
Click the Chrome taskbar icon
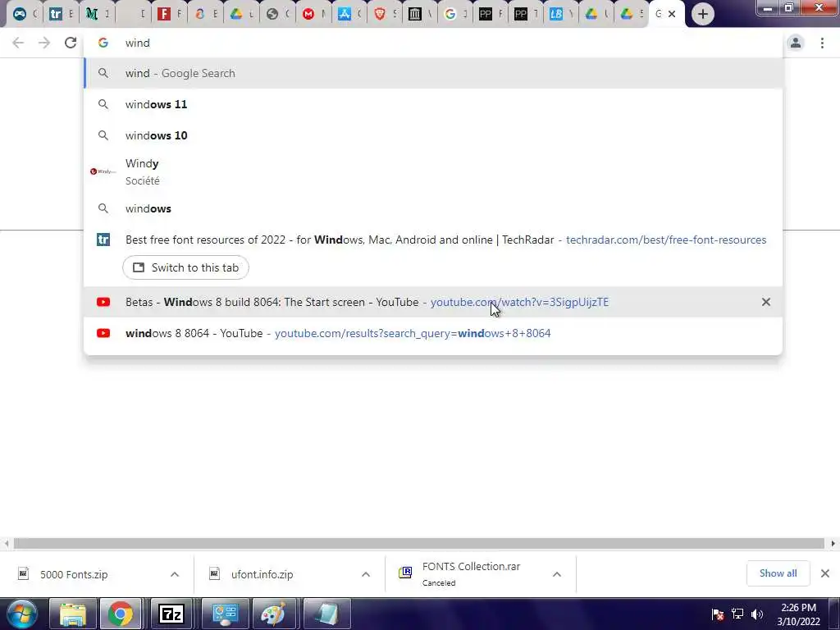tap(121, 614)
